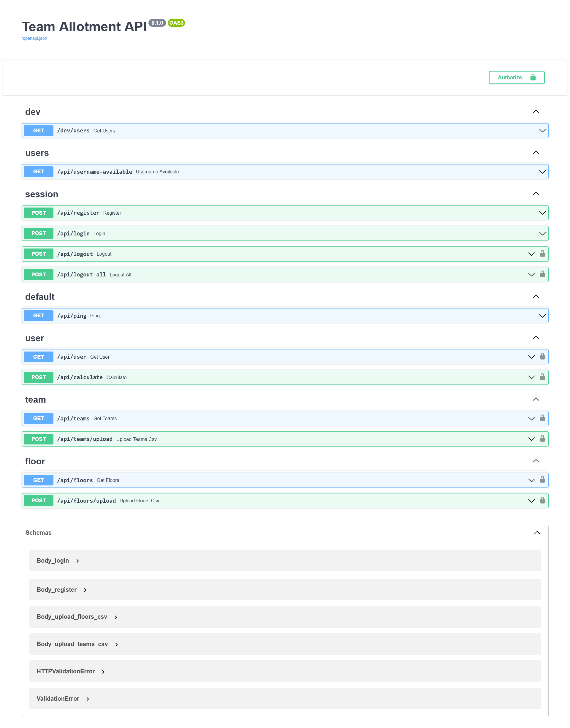Click lock icon on /api/user row
Image resolution: width=570 pixels, height=728 pixels.
pos(542,357)
